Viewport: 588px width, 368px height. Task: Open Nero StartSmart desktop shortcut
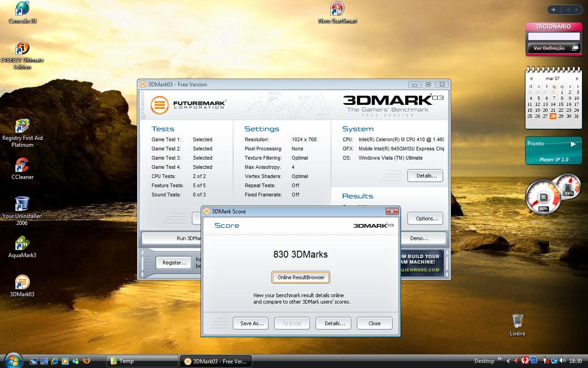337,12
